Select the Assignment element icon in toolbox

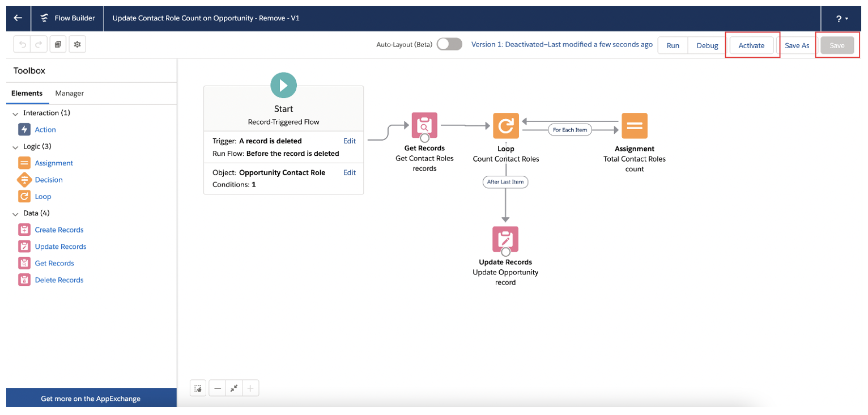point(24,163)
